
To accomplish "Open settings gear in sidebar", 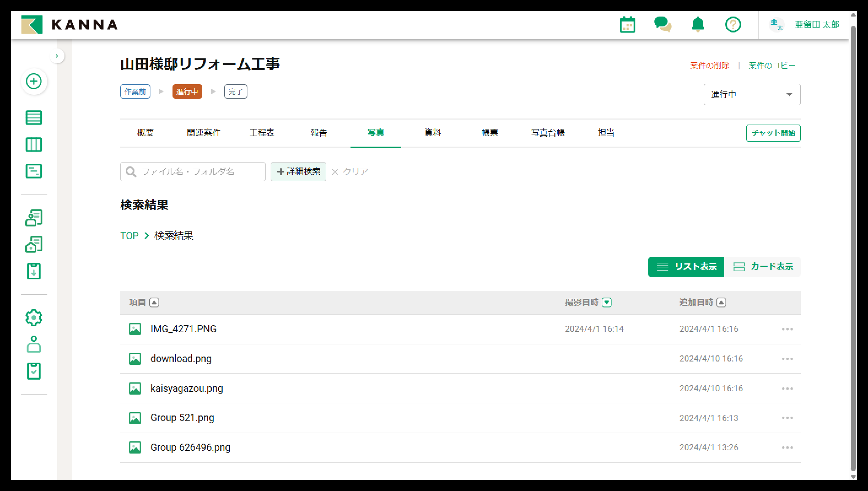I will click(x=34, y=317).
